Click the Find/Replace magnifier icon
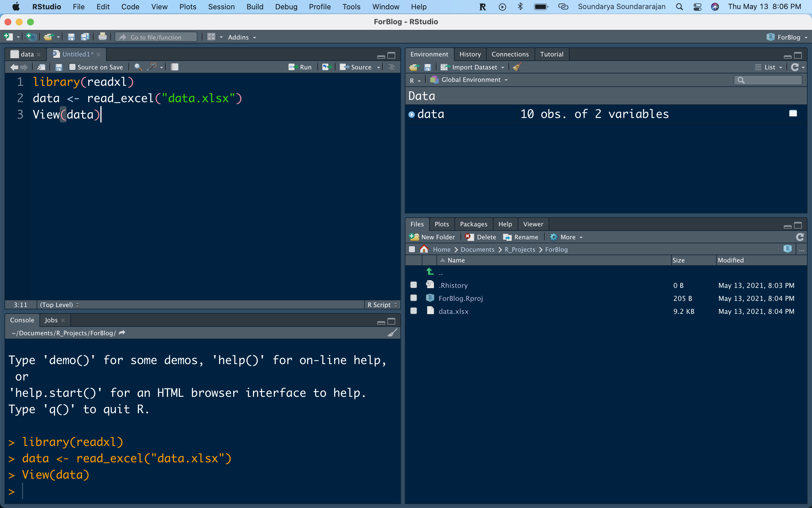812x508 pixels. [x=138, y=67]
